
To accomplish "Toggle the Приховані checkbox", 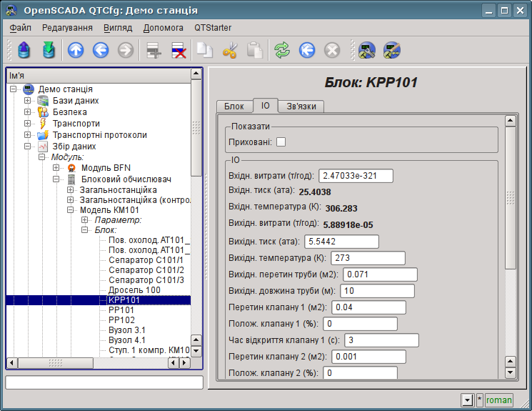I will (281, 142).
